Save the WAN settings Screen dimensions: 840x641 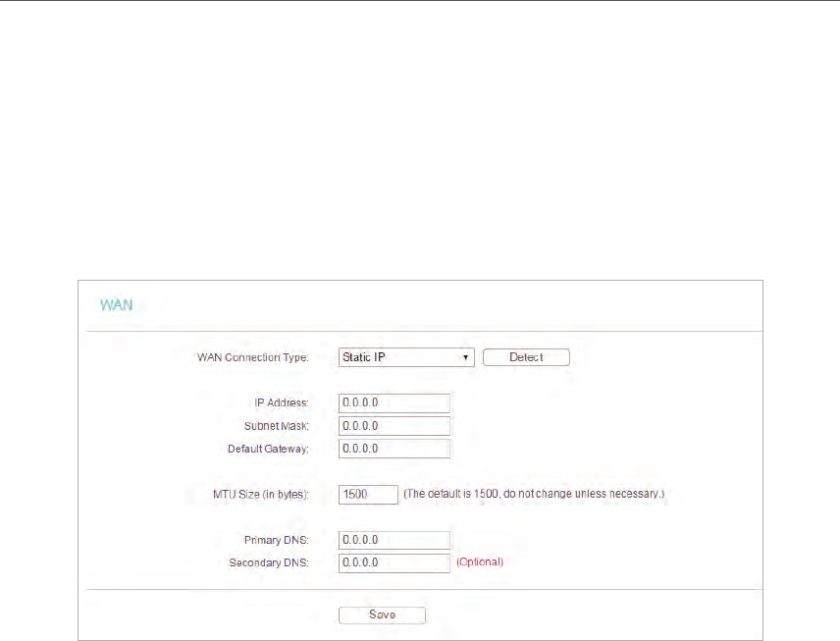point(382,614)
